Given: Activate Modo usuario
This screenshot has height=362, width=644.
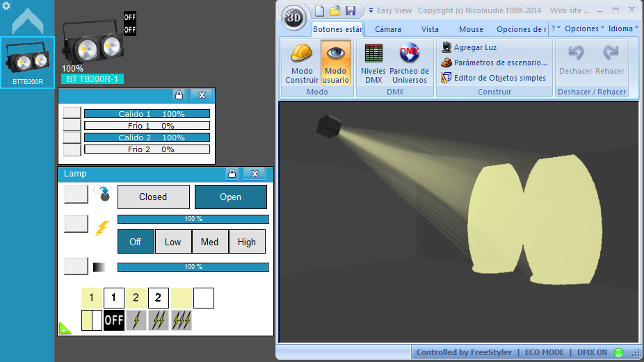Looking at the screenshot, I should (x=335, y=63).
